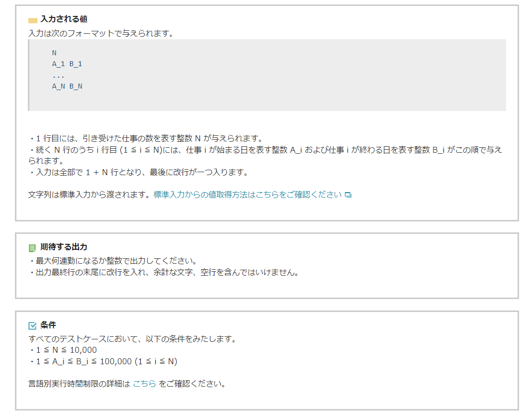Click the constraint 1 ≦ N ≦ 10,000

63,350
